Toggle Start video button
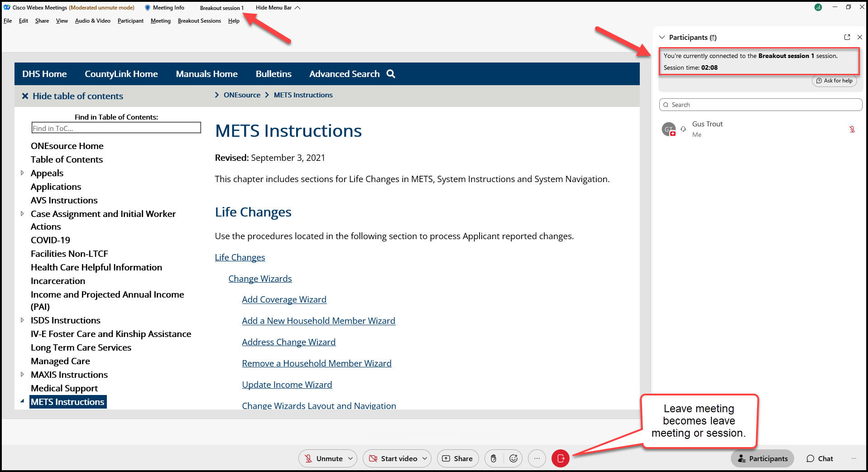This screenshot has height=472, width=868. [x=393, y=458]
